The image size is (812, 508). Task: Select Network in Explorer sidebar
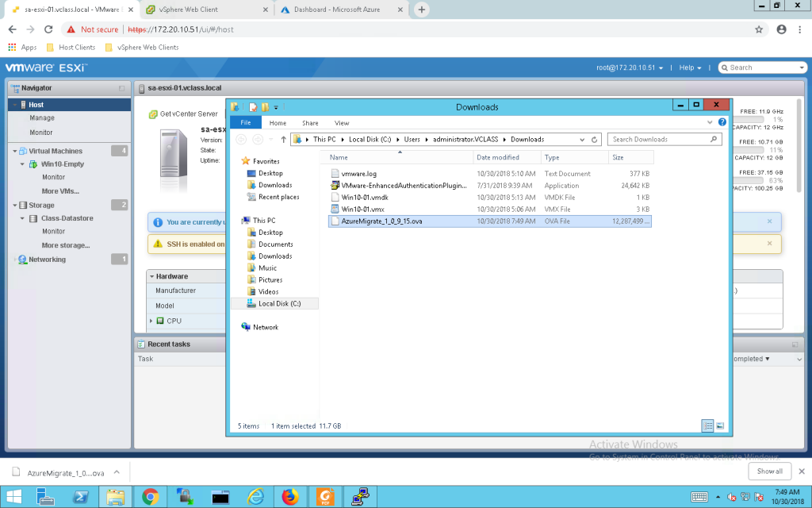[x=265, y=328]
